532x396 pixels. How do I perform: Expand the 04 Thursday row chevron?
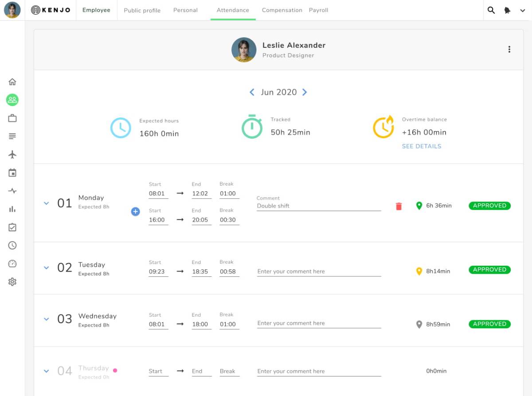pos(46,371)
